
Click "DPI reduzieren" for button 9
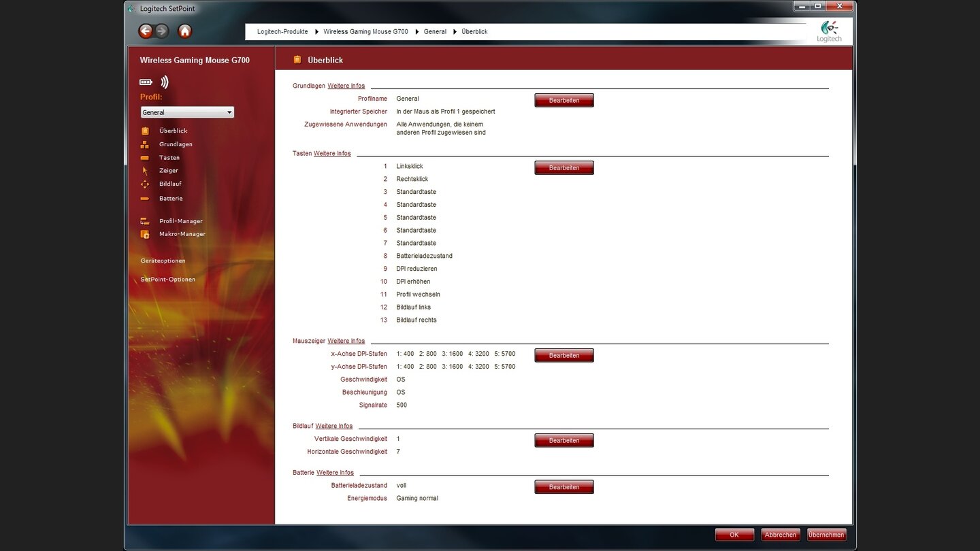coord(417,269)
